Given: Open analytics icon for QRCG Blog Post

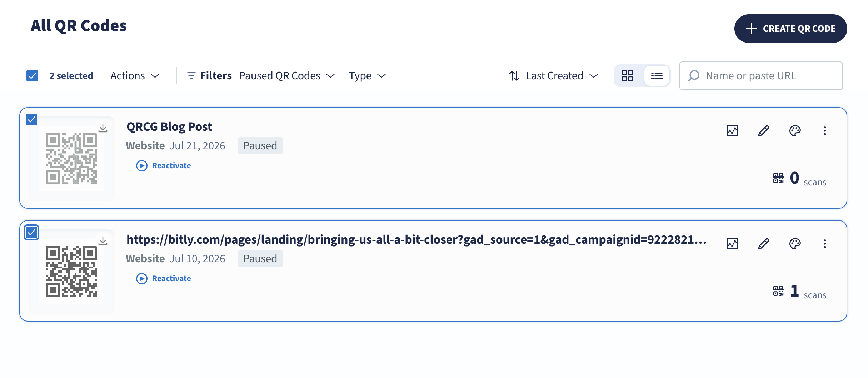Looking at the screenshot, I should (732, 131).
